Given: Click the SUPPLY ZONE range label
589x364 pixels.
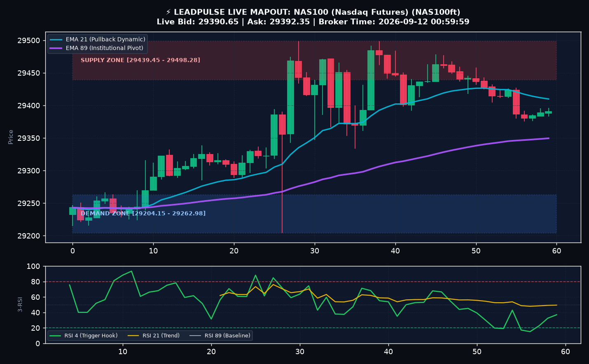Looking at the screenshot, I should (x=140, y=60).
